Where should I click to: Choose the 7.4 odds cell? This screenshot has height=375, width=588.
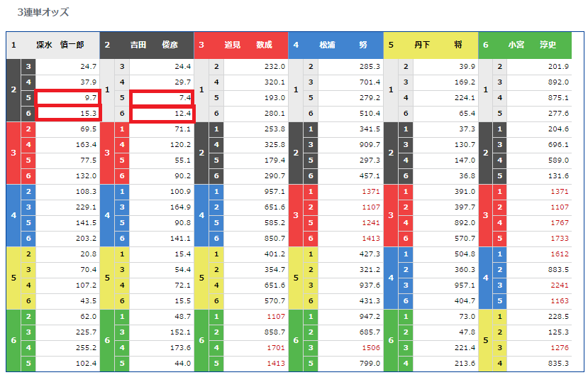pos(162,97)
